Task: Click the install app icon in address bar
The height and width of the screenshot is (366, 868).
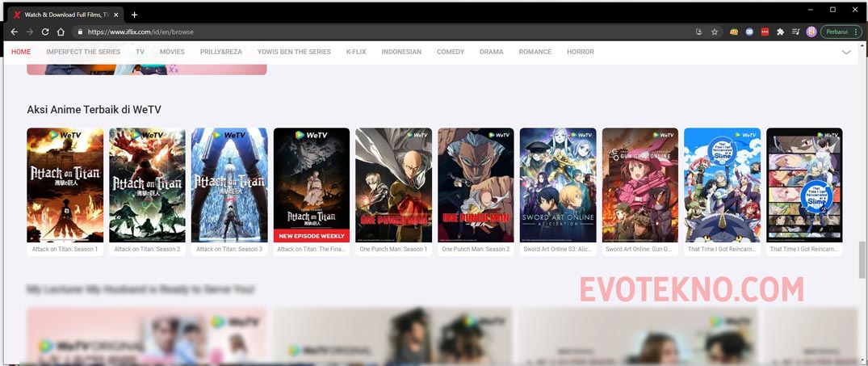Action: click(x=698, y=32)
